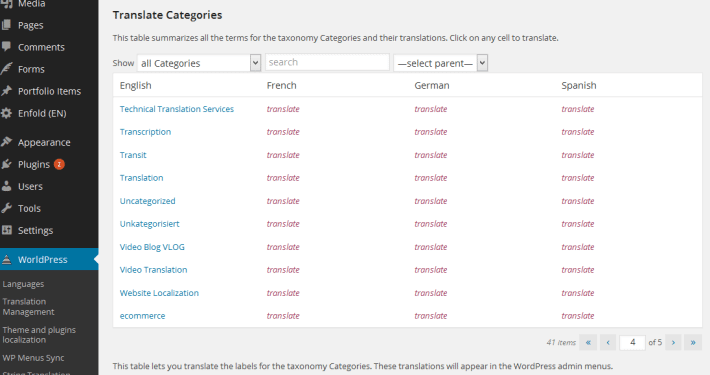Image resolution: width=710 pixels, height=375 pixels.
Task: Open the Uncategorized category link
Action: click(147, 201)
